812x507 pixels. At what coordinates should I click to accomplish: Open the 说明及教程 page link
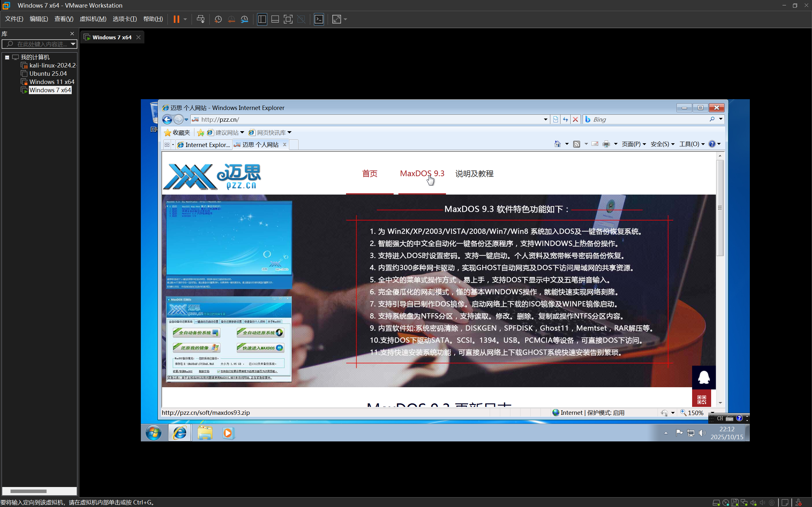click(x=474, y=173)
